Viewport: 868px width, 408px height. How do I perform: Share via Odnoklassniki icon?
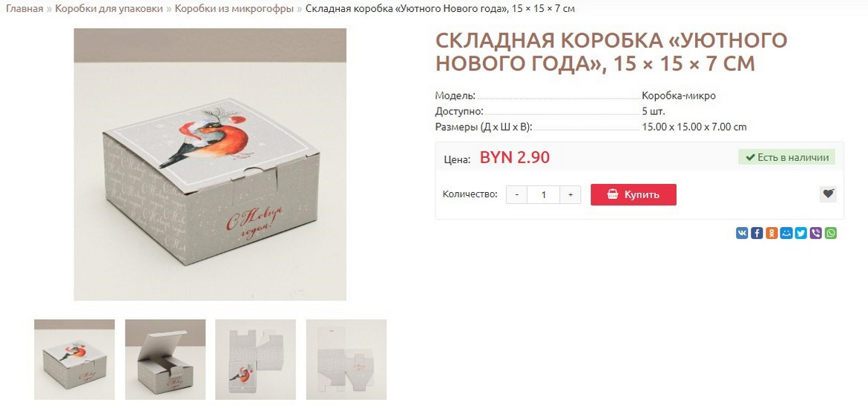(x=772, y=233)
